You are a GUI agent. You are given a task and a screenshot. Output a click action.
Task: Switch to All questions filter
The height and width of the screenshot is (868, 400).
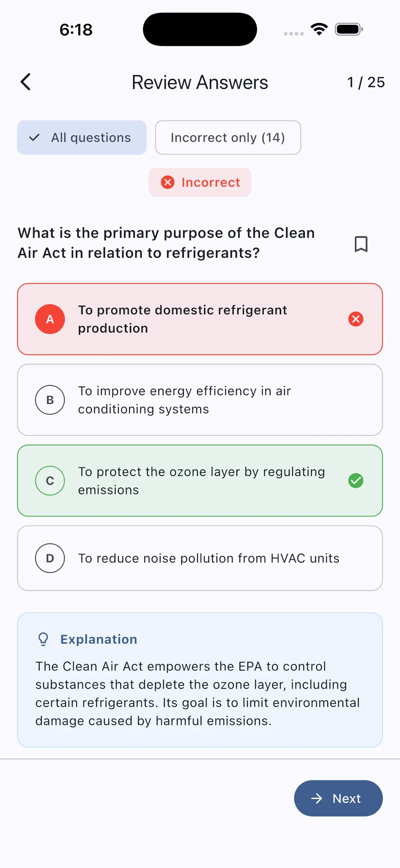[82, 137]
